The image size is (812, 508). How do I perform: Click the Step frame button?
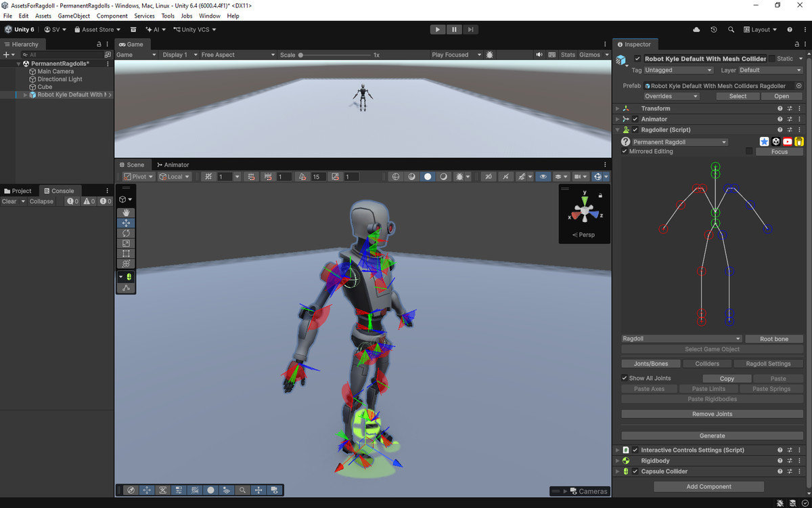tap(470, 30)
